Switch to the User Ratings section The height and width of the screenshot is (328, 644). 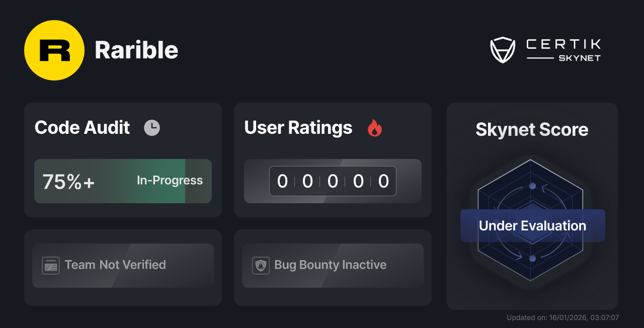pos(298,128)
